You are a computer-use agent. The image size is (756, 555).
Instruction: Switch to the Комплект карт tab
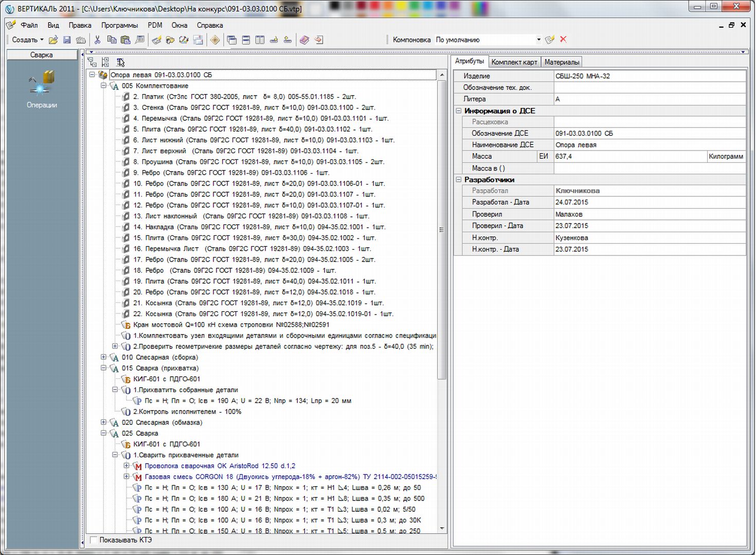[514, 62]
